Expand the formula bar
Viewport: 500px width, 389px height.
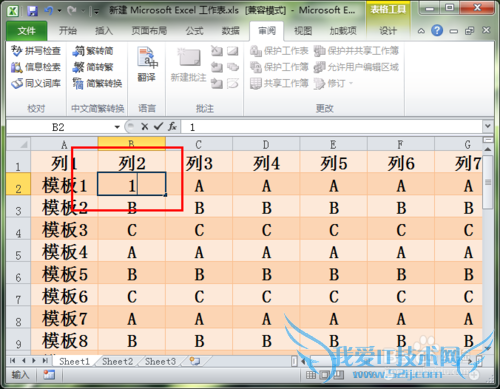tap(488, 127)
